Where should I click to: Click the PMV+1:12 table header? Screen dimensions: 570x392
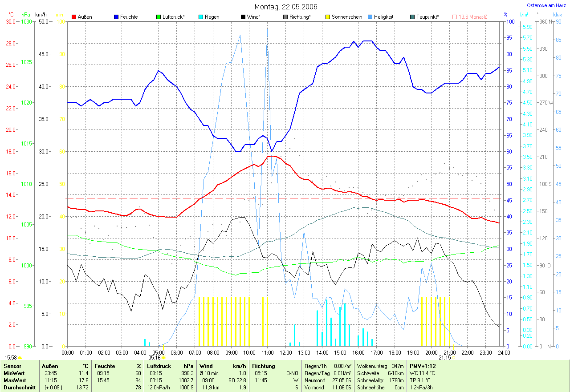[423, 366]
